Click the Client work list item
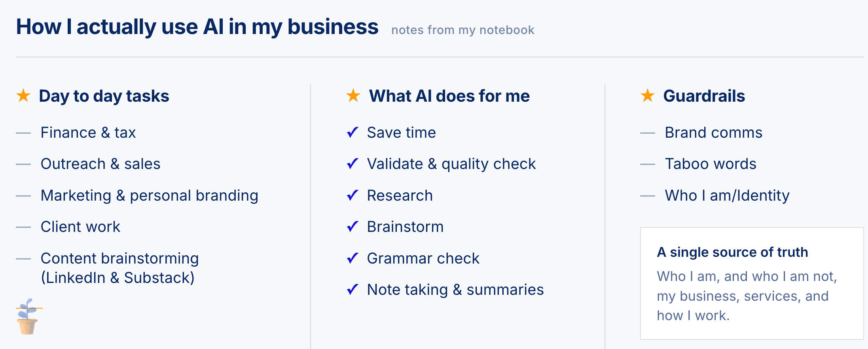 click(80, 227)
